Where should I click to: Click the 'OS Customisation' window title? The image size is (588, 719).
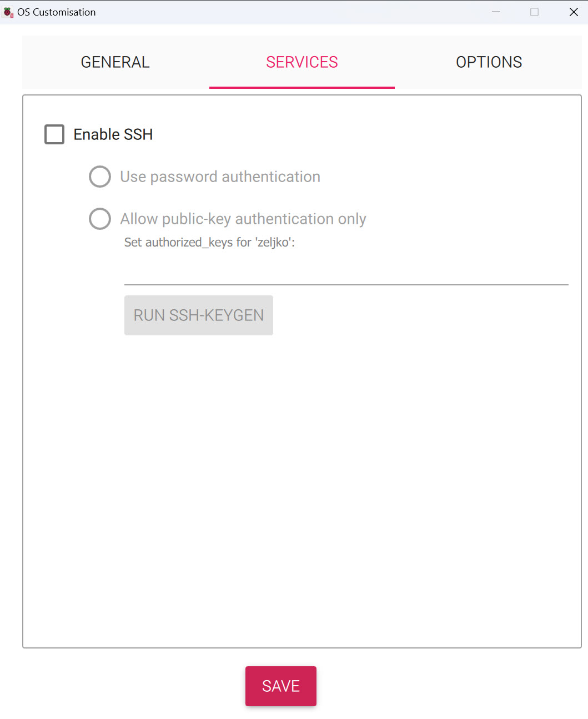pos(57,12)
